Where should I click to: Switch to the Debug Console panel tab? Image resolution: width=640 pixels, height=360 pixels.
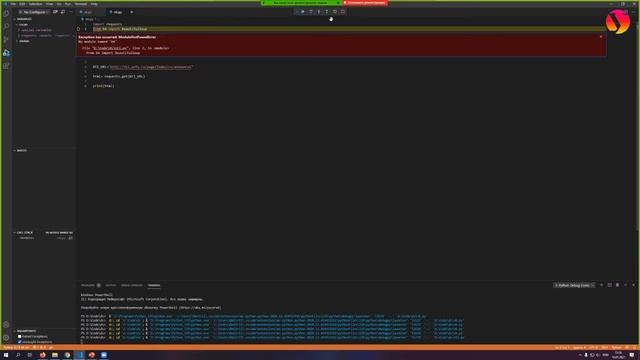click(x=131, y=285)
